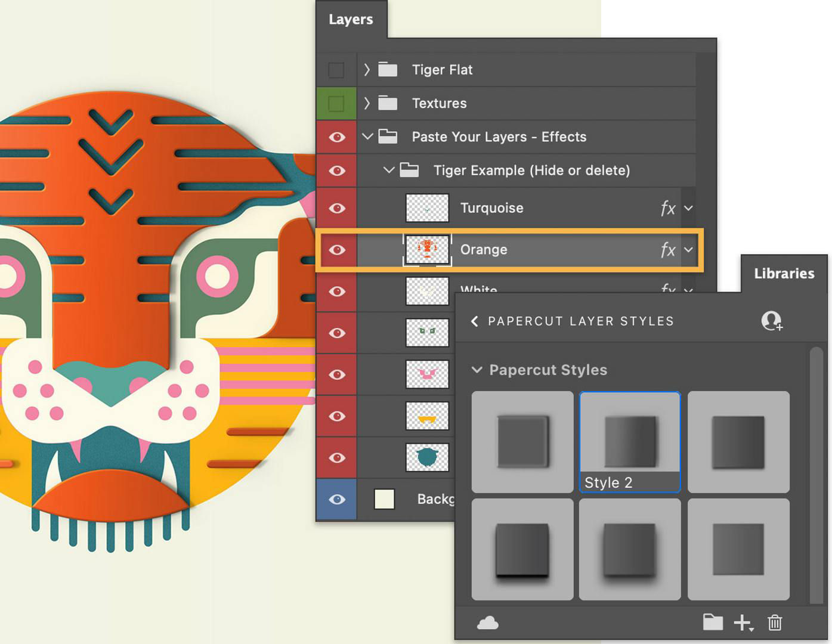Open layer effects via fx on Orange layer

668,250
